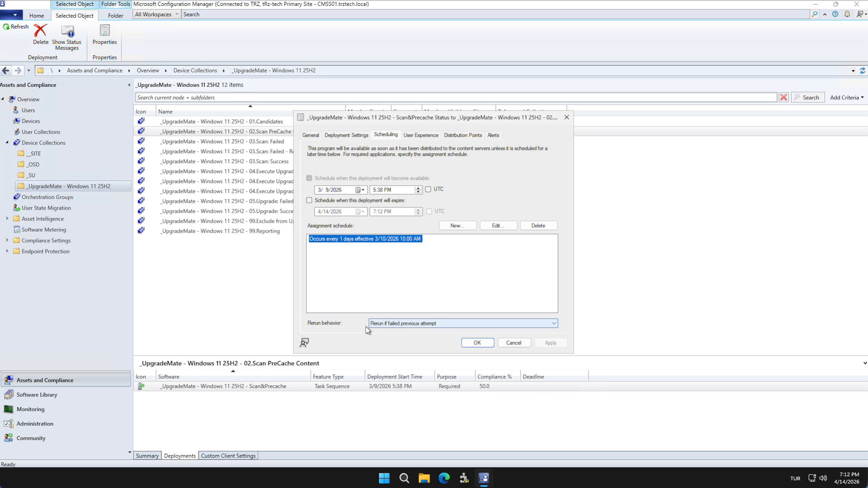Viewport: 868px width, 488px height.
Task: Select User State Migration node
Action: (46, 208)
